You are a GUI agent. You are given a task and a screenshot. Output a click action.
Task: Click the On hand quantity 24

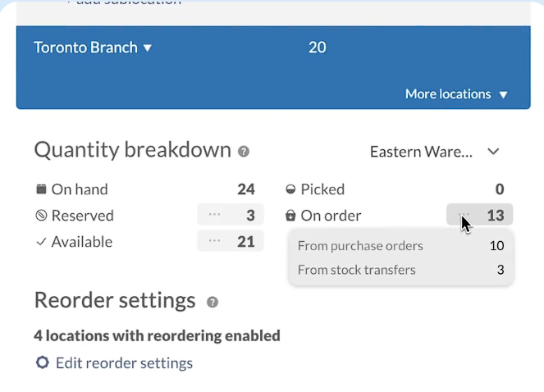pyautogui.click(x=245, y=189)
